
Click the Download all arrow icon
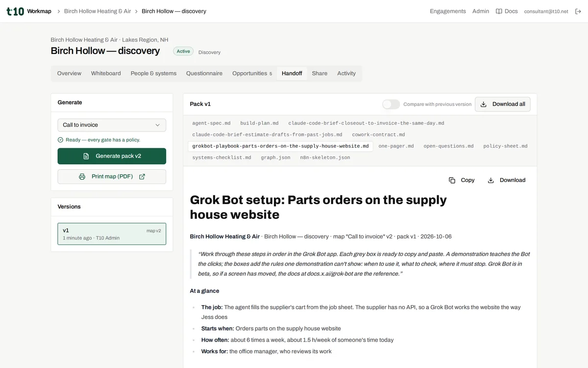pyautogui.click(x=484, y=104)
